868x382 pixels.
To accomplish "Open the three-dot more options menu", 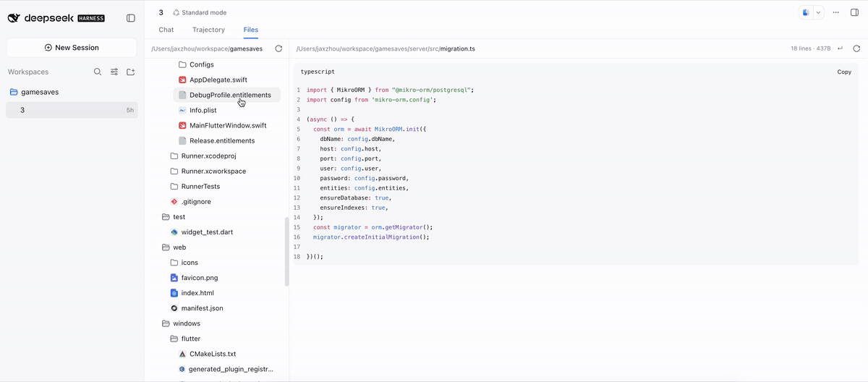I will [836, 12].
